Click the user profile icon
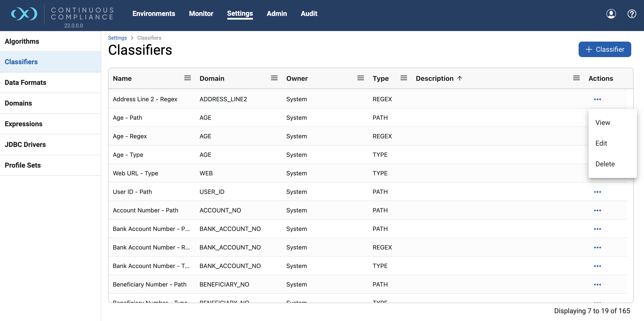The image size is (644, 321). (611, 14)
